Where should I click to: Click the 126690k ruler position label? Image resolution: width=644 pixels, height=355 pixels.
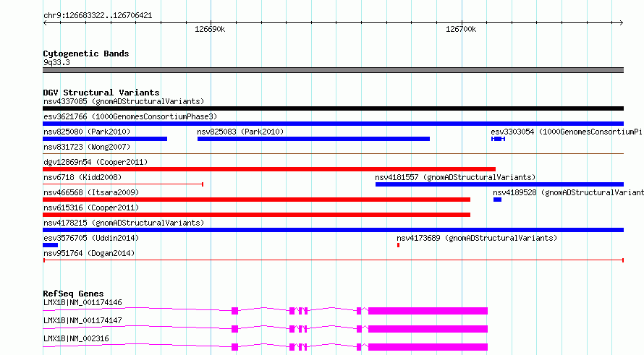click(210, 29)
